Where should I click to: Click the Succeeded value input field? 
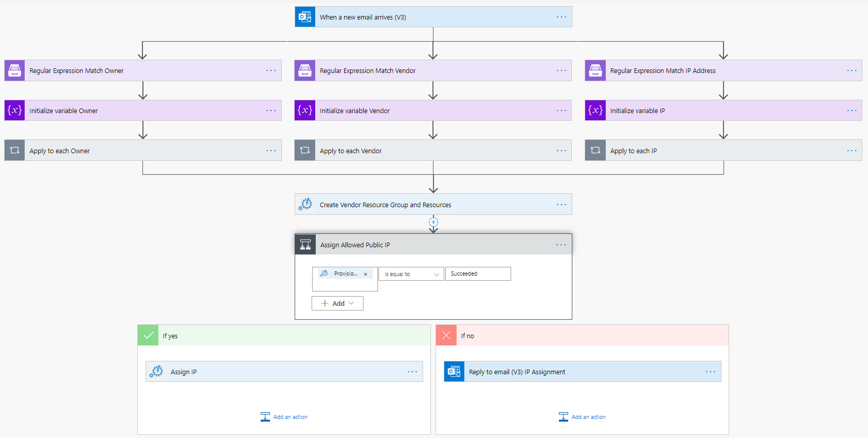478,274
